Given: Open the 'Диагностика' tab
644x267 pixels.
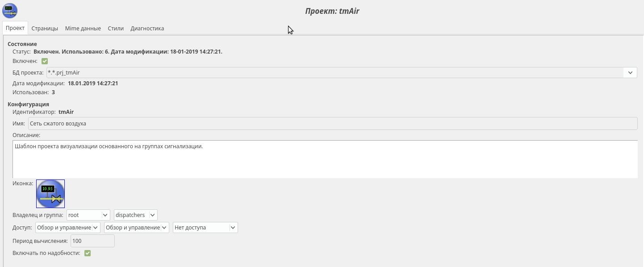Looking at the screenshot, I should point(147,28).
